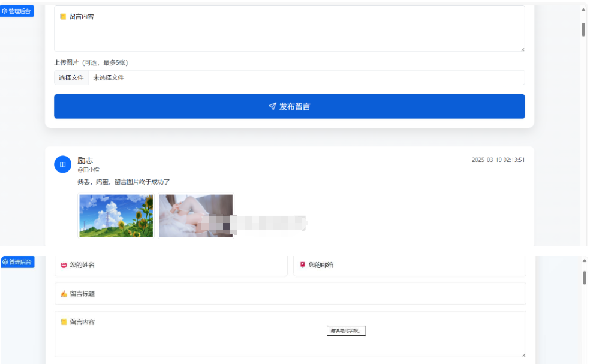Click the resize grip of the textarea above 上传图片
593x364 pixels.
(522, 49)
